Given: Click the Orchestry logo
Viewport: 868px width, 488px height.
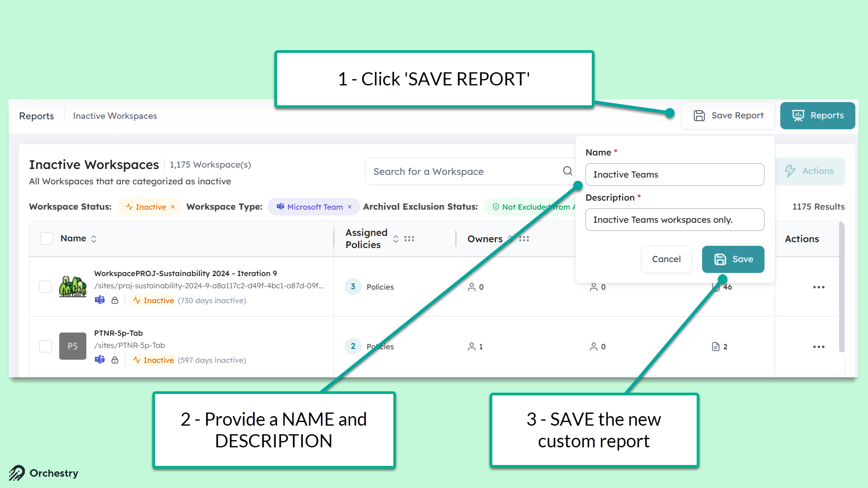Looking at the screenshot, I should tap(43, 473).
